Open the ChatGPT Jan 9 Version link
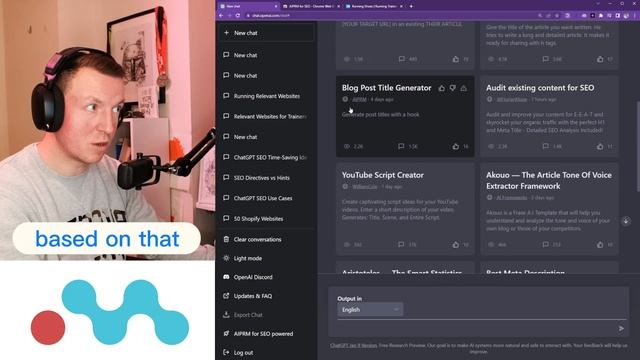The image size is (640, 360). pos(353,345)
